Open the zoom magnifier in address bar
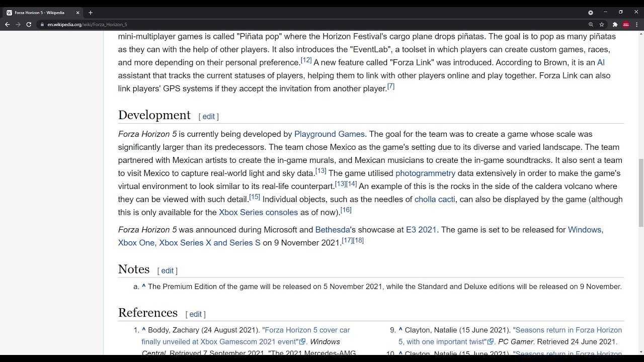 [x=591, y=24]
